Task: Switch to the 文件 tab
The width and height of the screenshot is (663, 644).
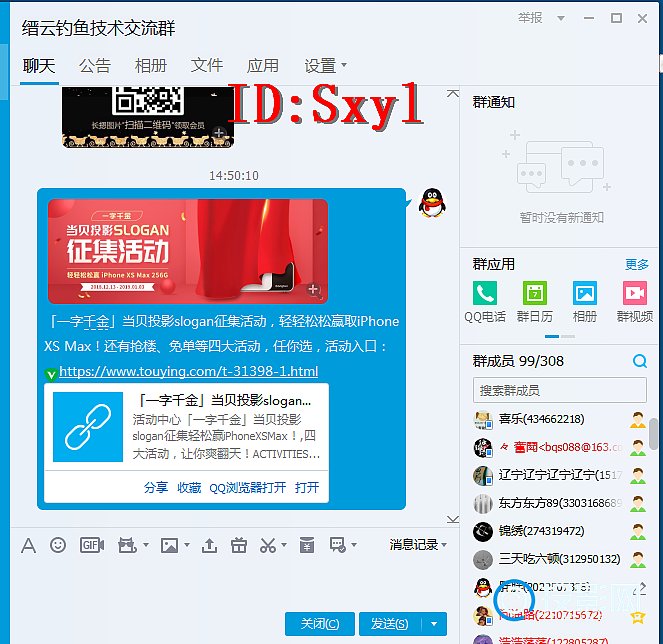Action: coord(207,66)
